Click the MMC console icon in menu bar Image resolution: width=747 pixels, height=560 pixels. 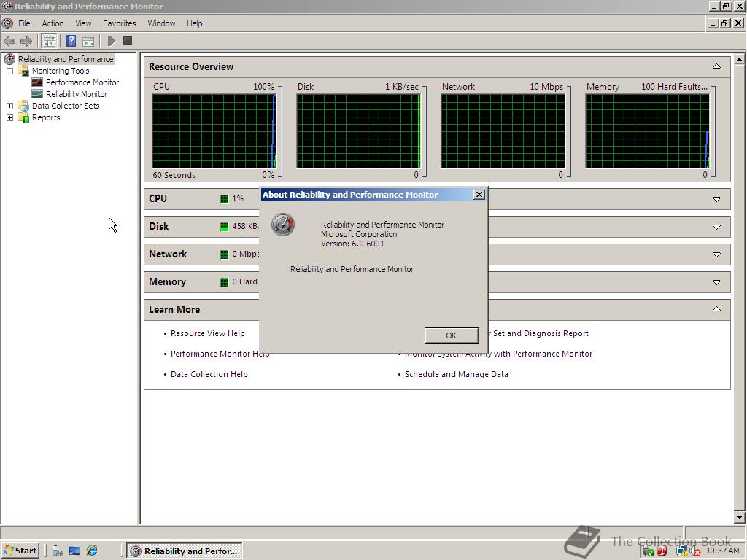tap(7, 23)
